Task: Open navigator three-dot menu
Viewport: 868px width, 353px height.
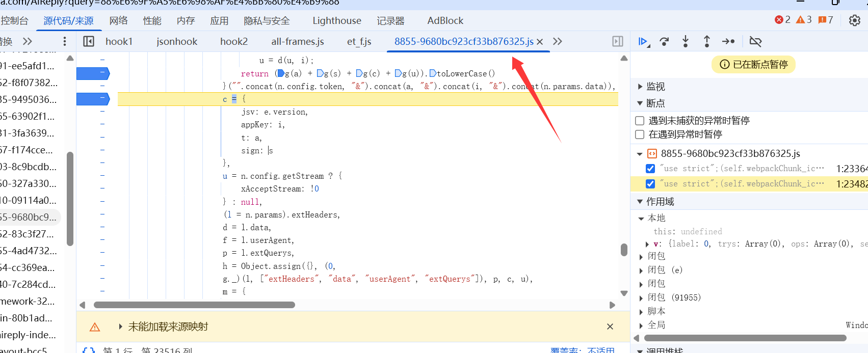Action: coord(64,41)
